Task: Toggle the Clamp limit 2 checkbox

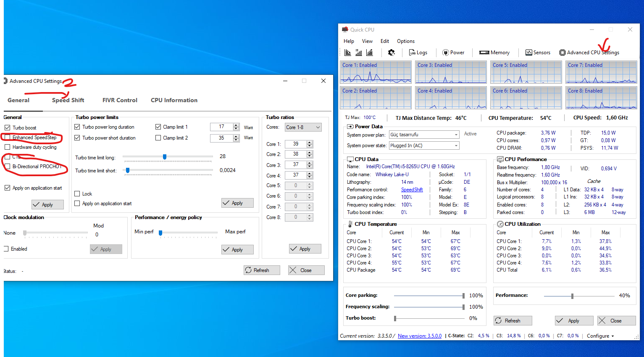Action: [x=158, y=138]
